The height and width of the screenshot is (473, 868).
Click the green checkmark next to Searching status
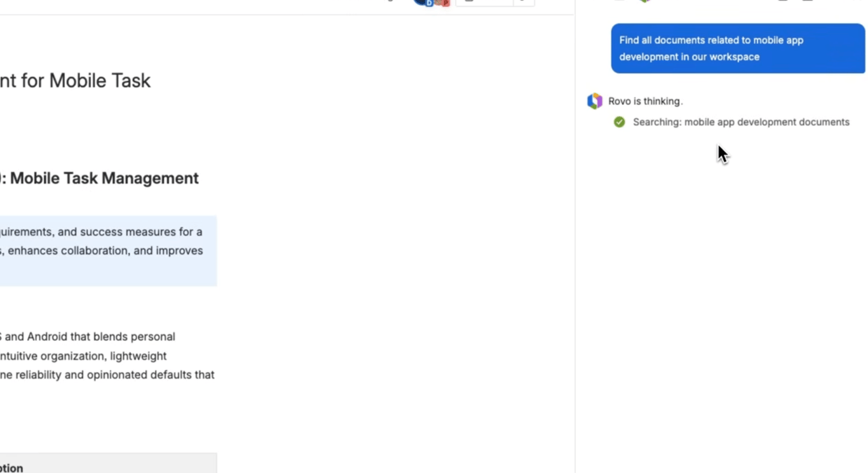[620, 122]
